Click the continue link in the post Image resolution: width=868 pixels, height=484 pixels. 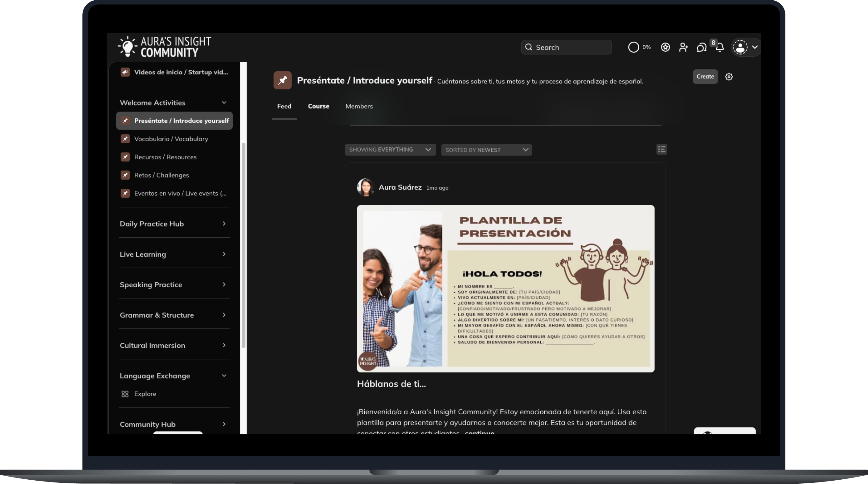pyautogui.click(x=479, y=434)
